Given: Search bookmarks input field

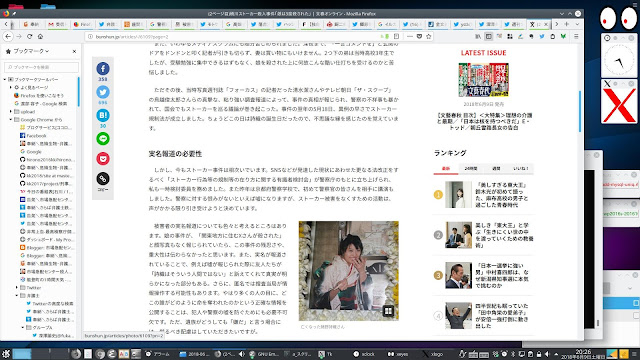Looking at the screenshot, I should (41, 67).
